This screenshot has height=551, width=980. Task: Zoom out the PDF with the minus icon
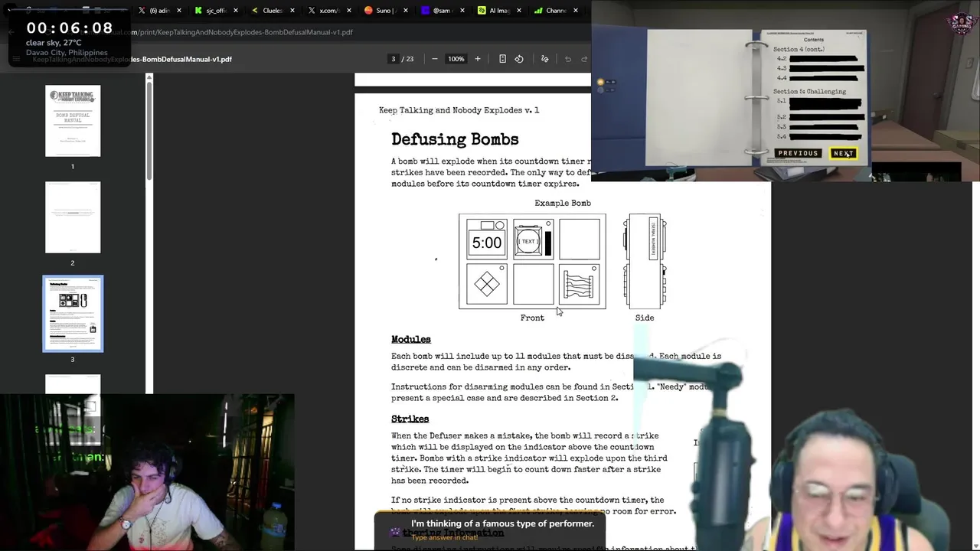click(x=435, y=59)
